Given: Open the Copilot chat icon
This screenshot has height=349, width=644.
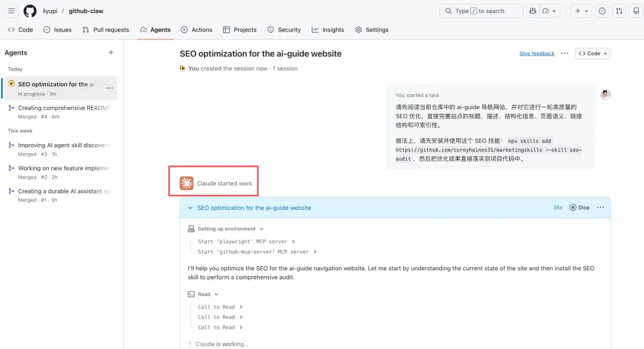Looking at the screenshot, I should pos(532,11).
